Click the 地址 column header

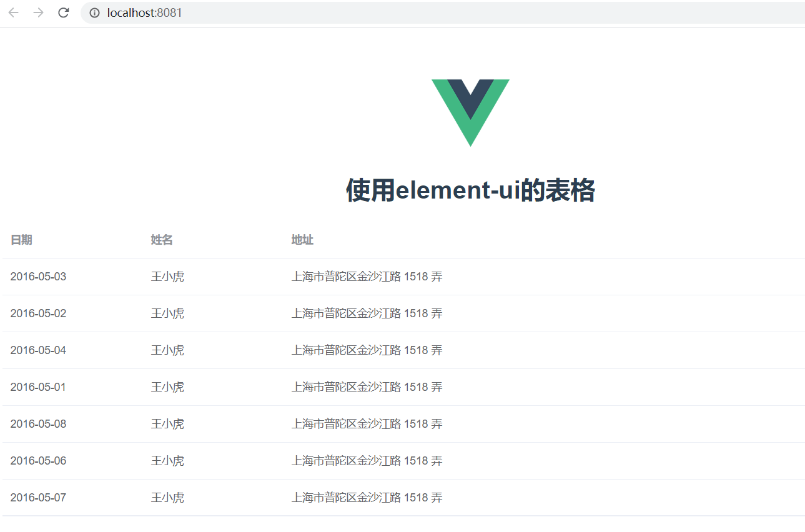[x=302, y=240]
